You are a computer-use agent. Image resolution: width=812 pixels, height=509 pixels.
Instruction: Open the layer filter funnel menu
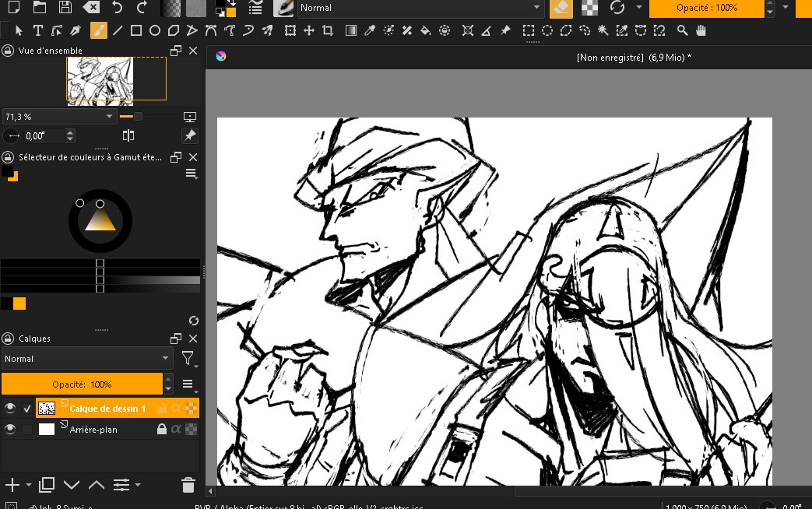(x=188, y=358)
